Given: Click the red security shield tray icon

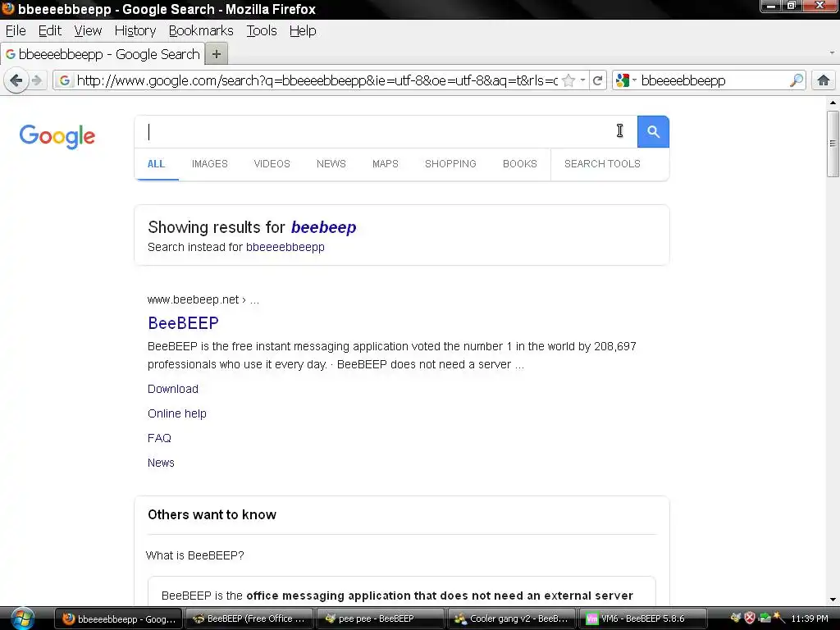Looking at the screenshot, I should (x=750, y=619).
